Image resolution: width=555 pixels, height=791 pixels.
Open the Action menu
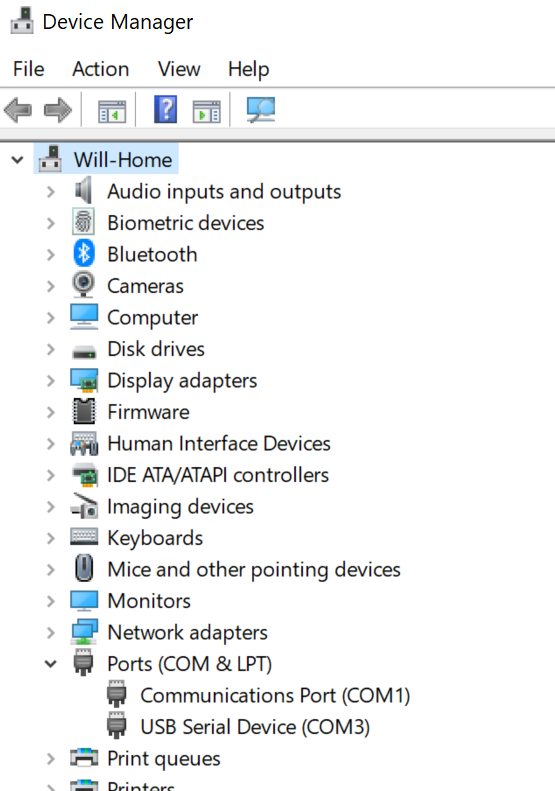(101, 69)
